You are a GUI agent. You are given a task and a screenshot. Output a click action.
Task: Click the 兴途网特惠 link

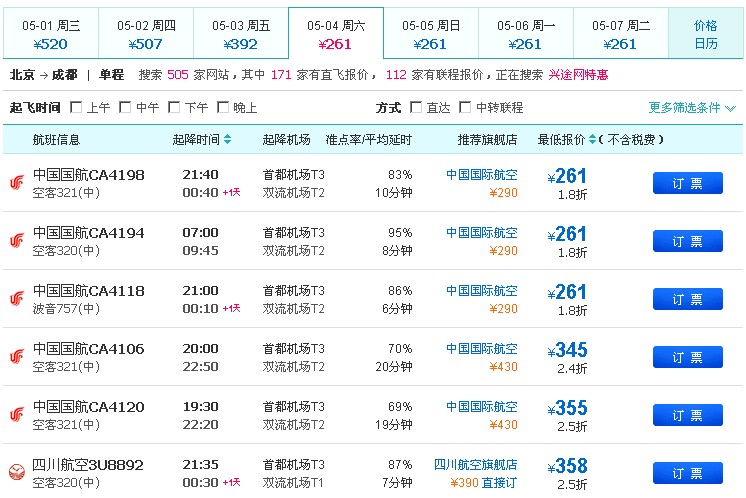point(578,75)
